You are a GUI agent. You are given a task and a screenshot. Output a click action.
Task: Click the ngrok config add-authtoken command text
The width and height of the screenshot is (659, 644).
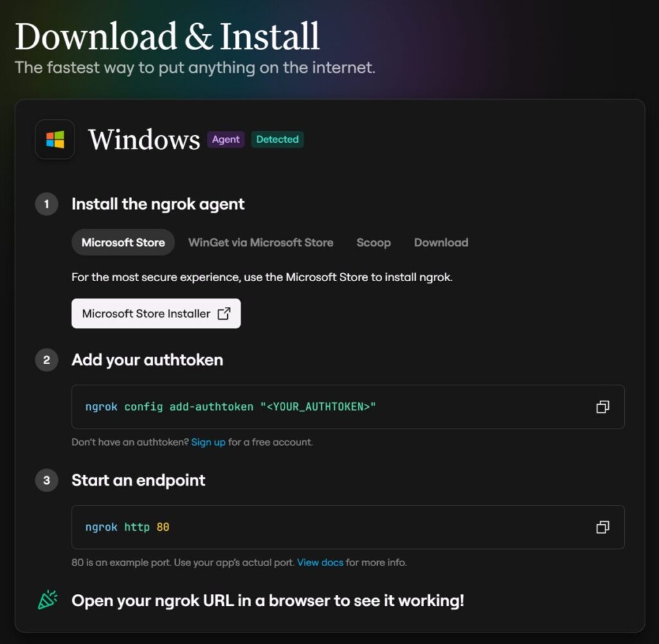click(x=230, y=407)
